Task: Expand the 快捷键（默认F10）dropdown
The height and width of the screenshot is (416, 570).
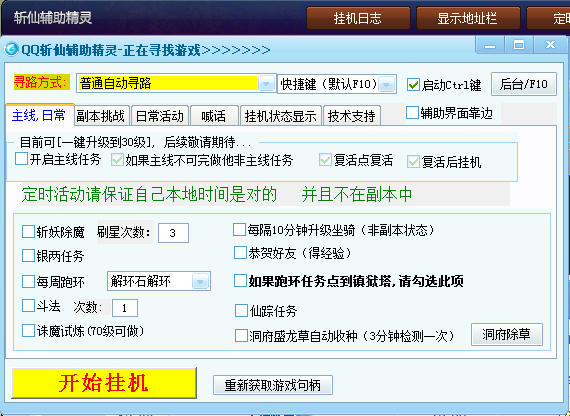Action: point(386,84)
